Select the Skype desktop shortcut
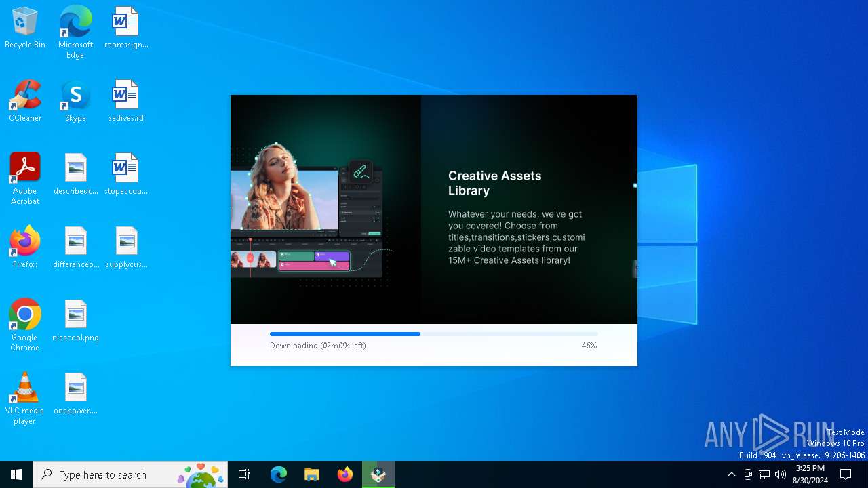868x488 pixels. click(75, 102)
